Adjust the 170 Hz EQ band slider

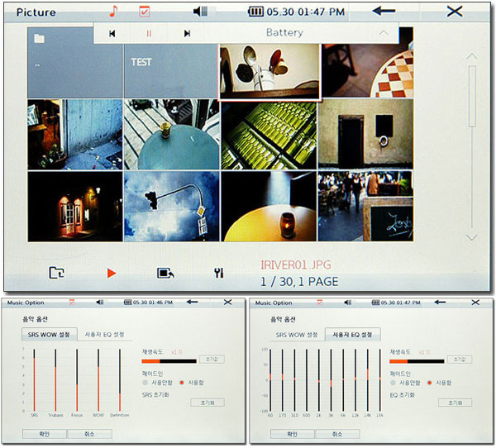click(283, 380)
